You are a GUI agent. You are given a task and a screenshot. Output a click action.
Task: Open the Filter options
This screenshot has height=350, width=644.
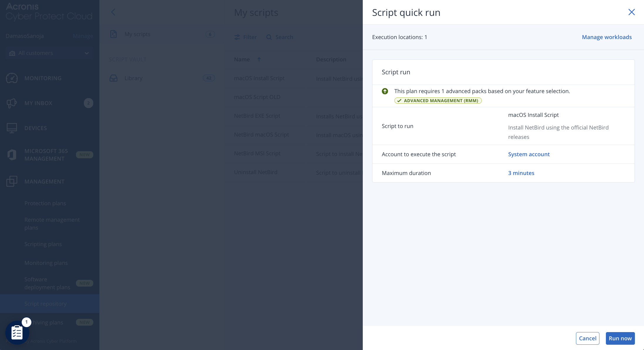(245, 37)
